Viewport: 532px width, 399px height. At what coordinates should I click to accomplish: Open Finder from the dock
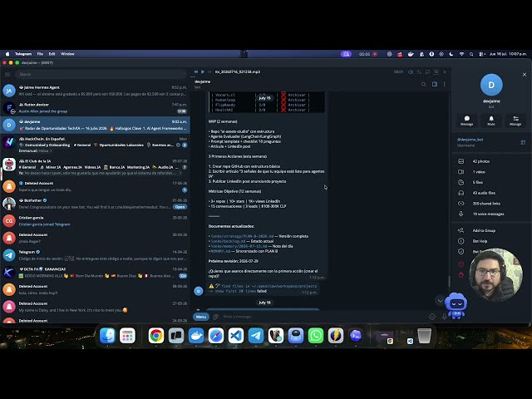[107, 336]
